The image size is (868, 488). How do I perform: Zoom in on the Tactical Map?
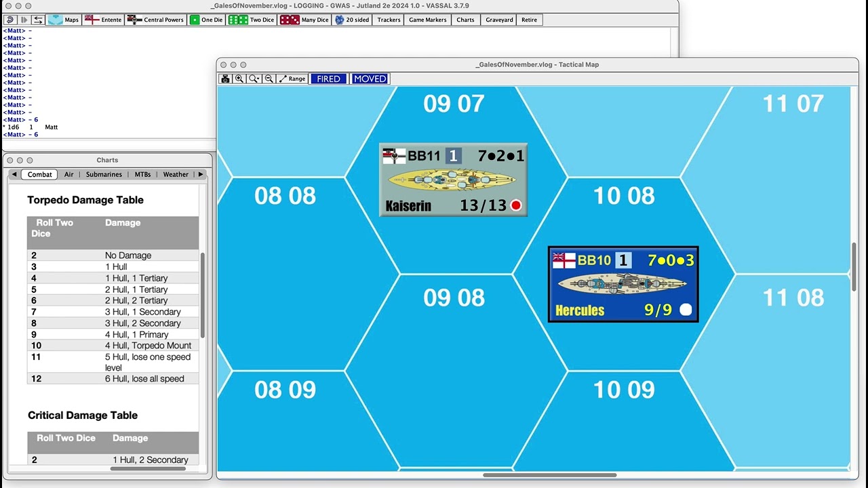239,79
